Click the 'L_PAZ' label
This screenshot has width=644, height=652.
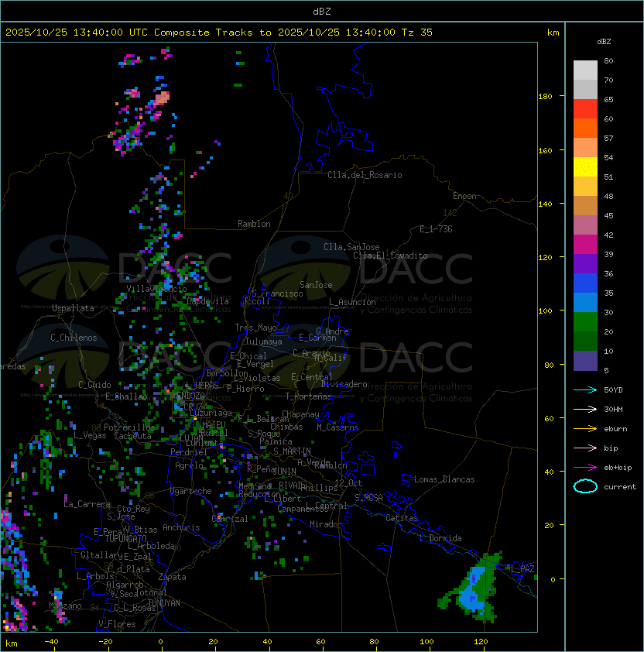[522, 569]
